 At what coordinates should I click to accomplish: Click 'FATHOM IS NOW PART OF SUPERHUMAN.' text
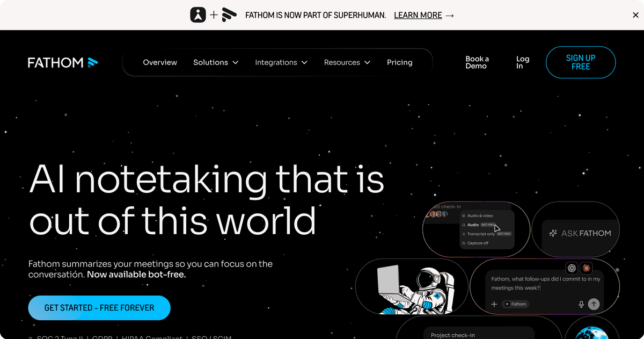coord(316,15)
